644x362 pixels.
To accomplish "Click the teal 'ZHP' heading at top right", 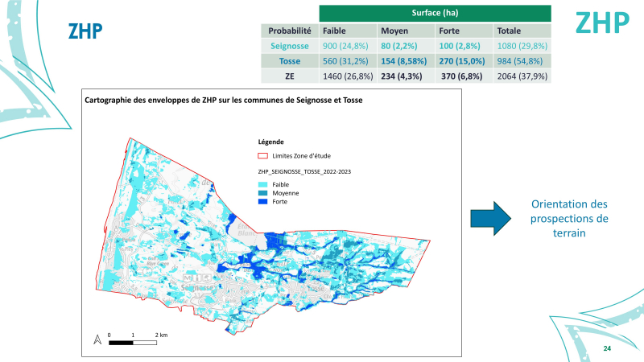I will [x=601, y=23].
